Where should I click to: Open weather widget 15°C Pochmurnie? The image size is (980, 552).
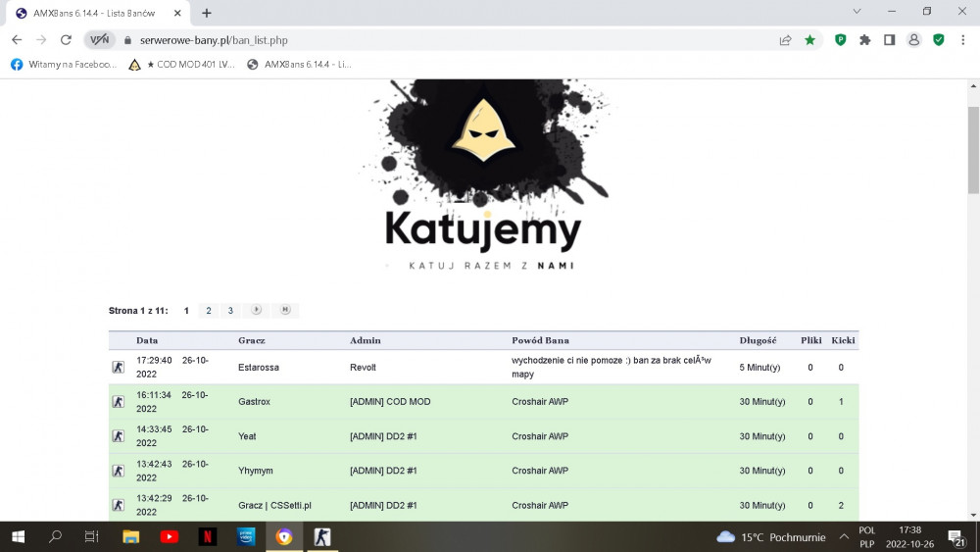pos(771,537)
